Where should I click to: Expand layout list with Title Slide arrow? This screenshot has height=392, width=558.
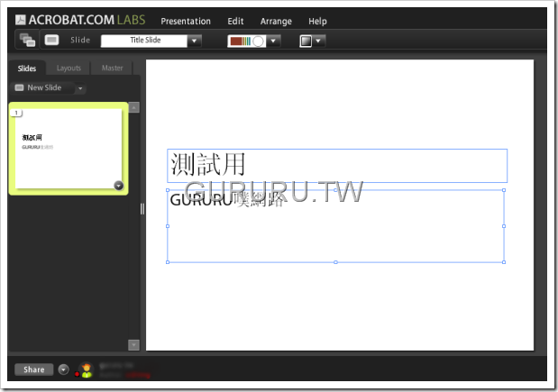(195, 41)
